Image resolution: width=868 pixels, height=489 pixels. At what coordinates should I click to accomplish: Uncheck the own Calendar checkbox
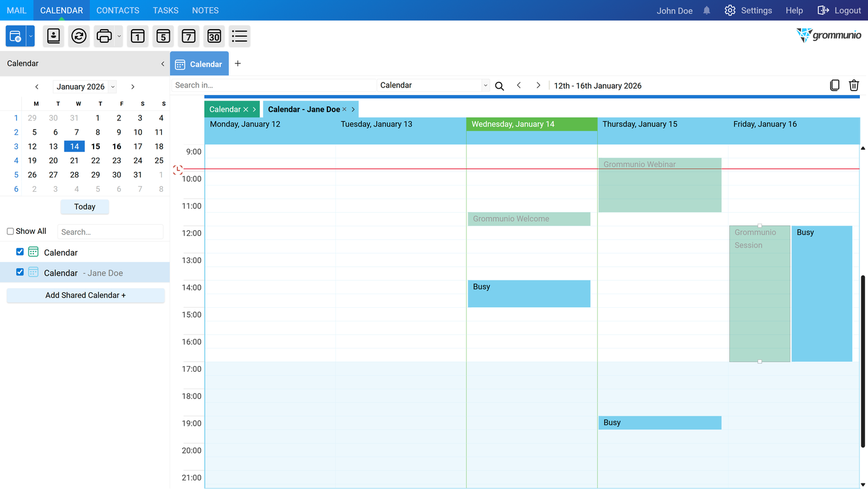pos(20,252)
